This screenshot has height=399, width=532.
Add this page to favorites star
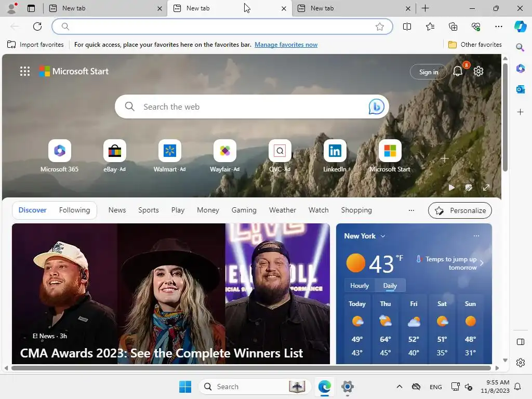(380, 26)
